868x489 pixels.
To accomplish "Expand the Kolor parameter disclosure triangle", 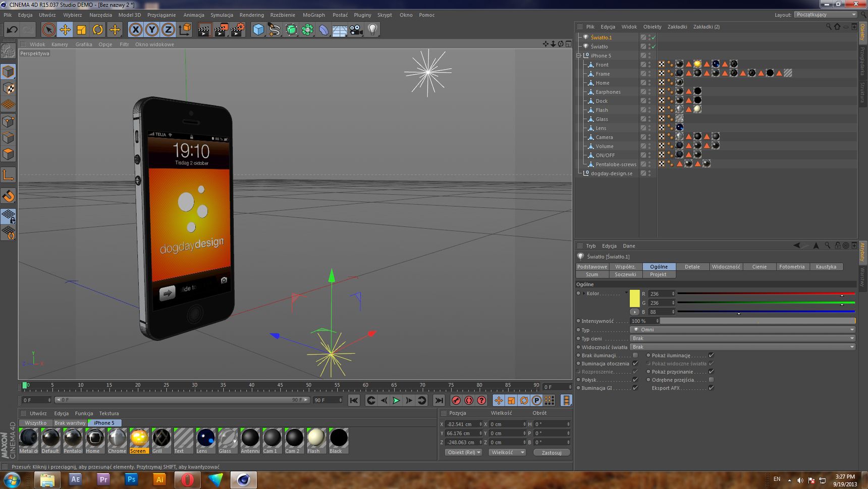I will tap(584, 293).
